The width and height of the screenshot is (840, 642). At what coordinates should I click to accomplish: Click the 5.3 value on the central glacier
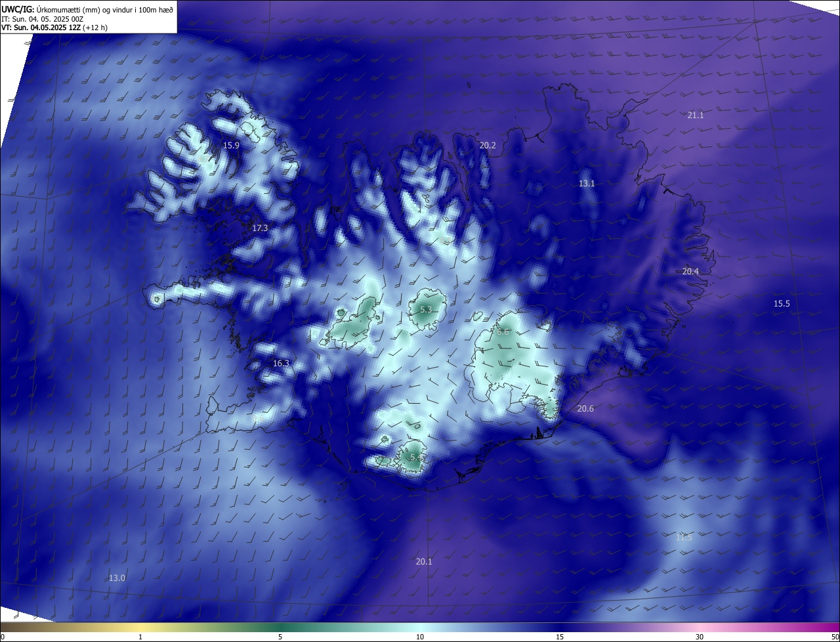click(x=426, y=309)
